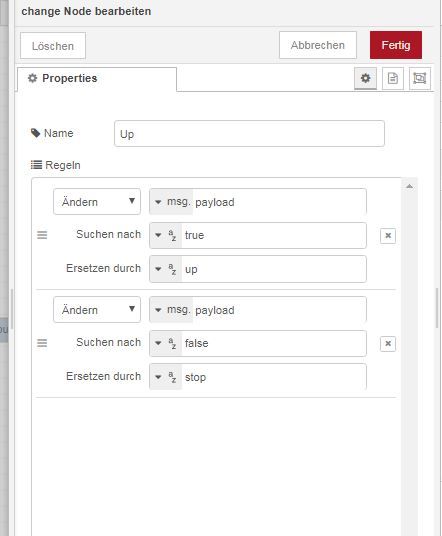Screen dimensions: 442x536
Task: Switch to the Properties tab
Action: (x=97, y=79)
